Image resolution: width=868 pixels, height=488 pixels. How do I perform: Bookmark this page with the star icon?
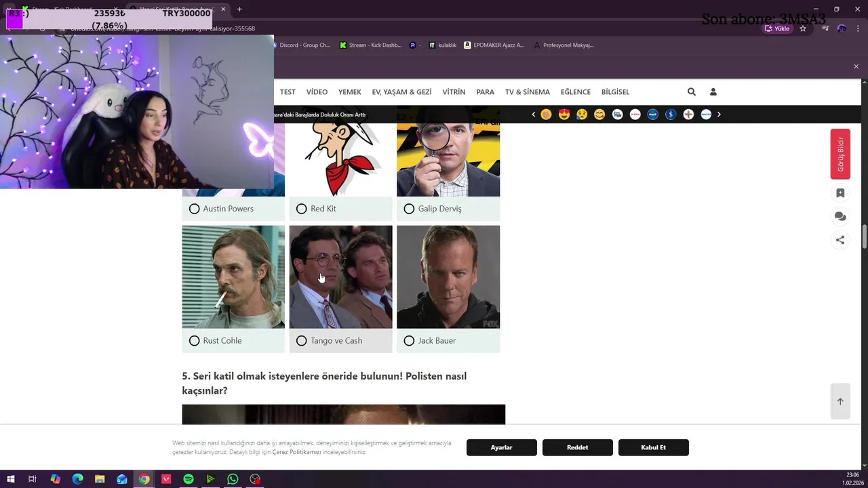click(803, 28)
